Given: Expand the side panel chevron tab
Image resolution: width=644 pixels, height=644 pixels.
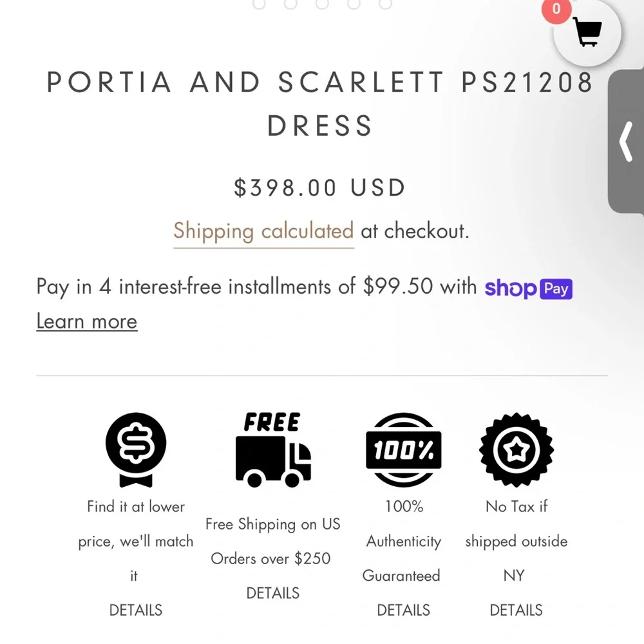Looking at the screenshot, I should 627,142.
